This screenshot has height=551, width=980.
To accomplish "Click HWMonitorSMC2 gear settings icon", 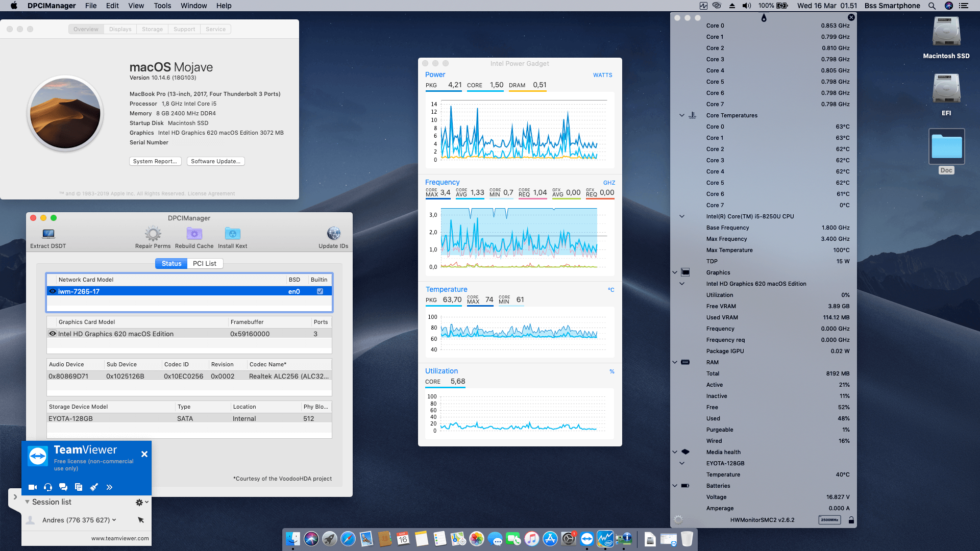I will [x=678, y=520].
